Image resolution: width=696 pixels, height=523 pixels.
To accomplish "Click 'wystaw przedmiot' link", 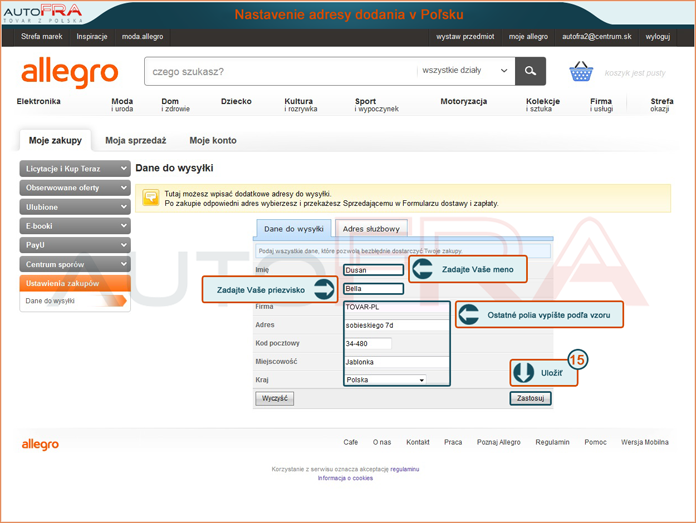I will (x=465, y=36).
